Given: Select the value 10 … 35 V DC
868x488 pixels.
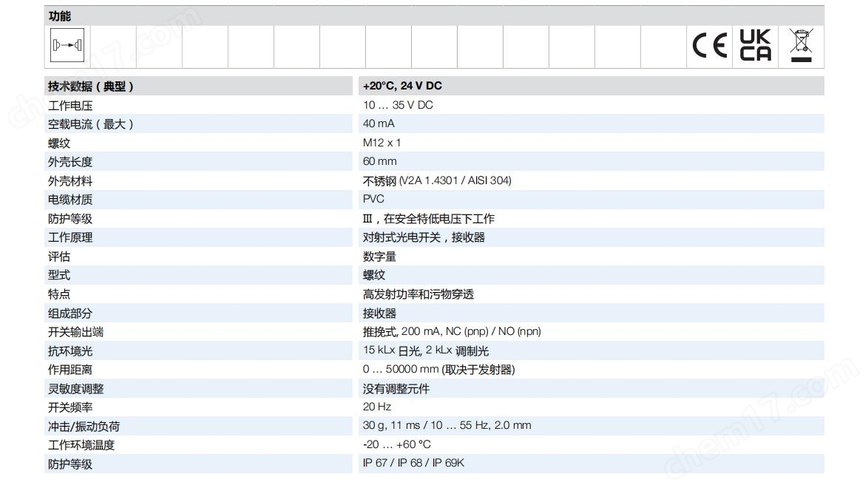Looking at the screenshot, I should pyautogui.click(x=398, y=105).
